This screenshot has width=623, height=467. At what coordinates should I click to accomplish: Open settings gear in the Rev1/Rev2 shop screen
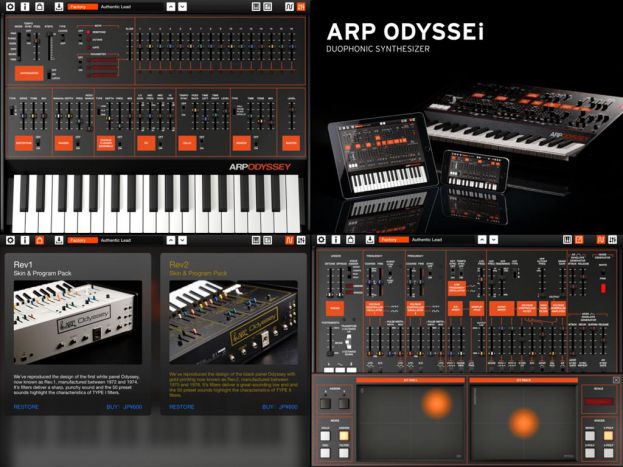[x=10, y=240]
